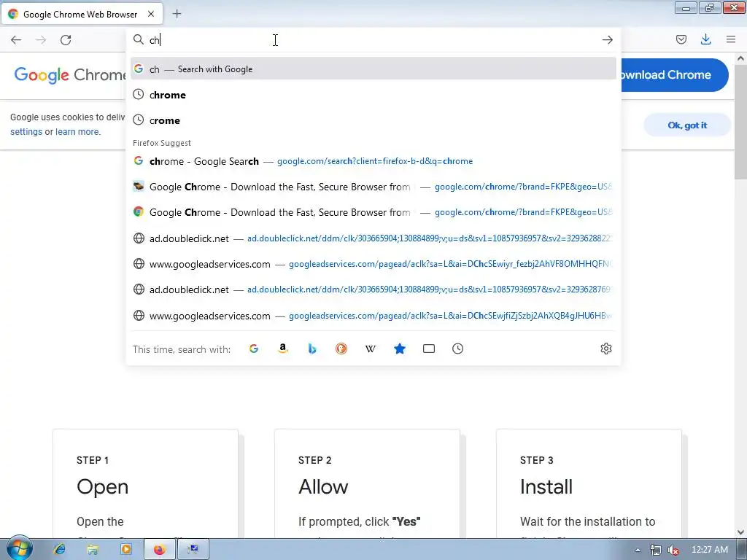Search this time with Amazon icon
The height and width of the screenshot is (560, 747).
point(283,349)
